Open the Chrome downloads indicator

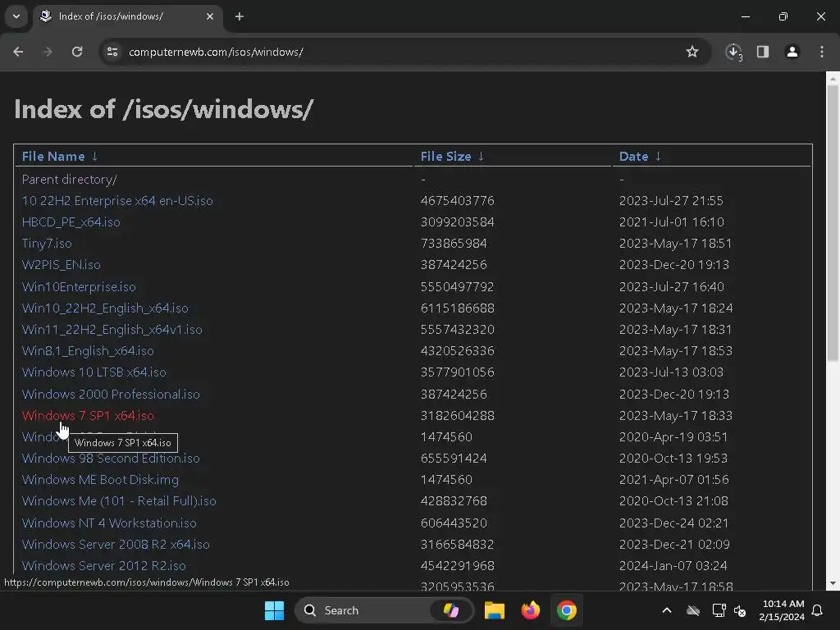coord(733,52)
